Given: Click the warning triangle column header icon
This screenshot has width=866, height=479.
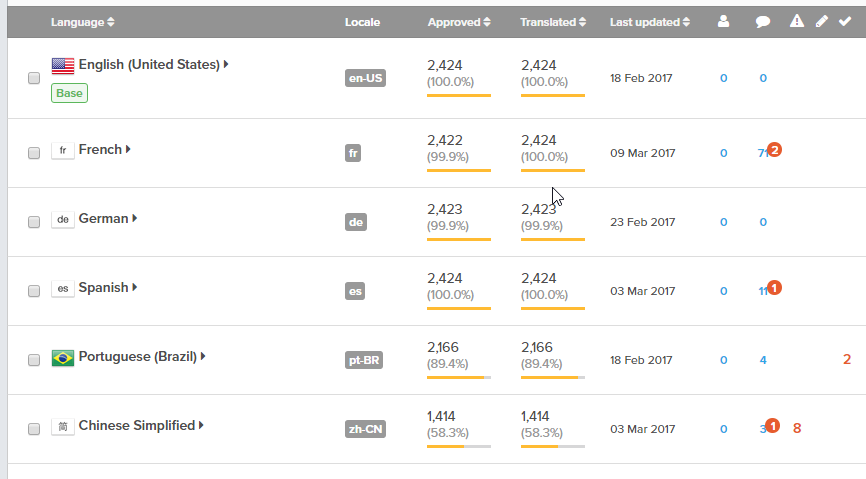Looking at the screenshot, I should [797, 21].
